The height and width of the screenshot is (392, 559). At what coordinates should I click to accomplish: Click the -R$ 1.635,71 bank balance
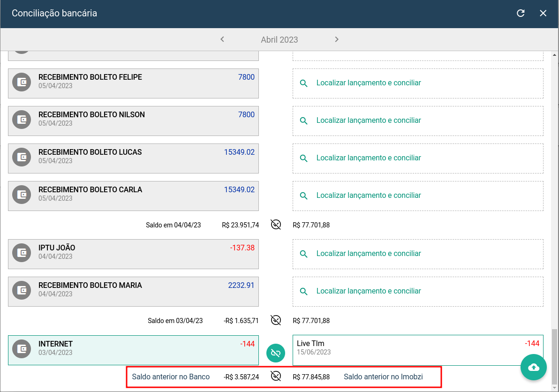coord(241,320)
